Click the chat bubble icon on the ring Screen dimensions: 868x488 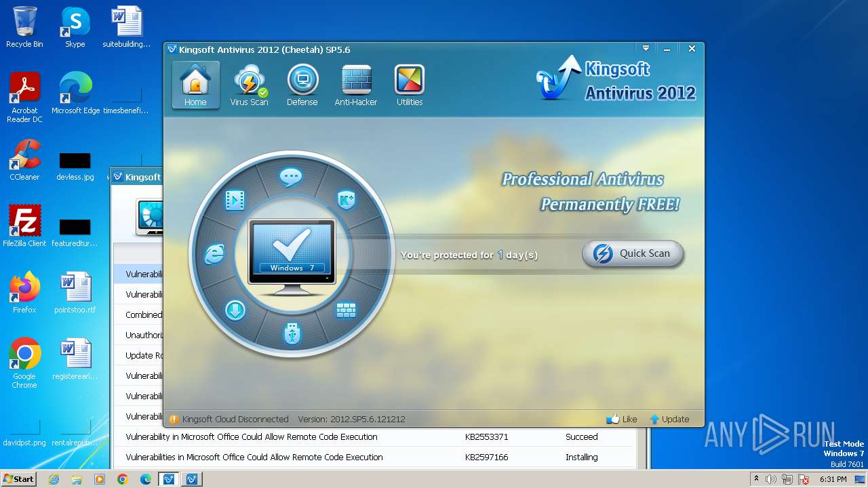coord(291,177)
